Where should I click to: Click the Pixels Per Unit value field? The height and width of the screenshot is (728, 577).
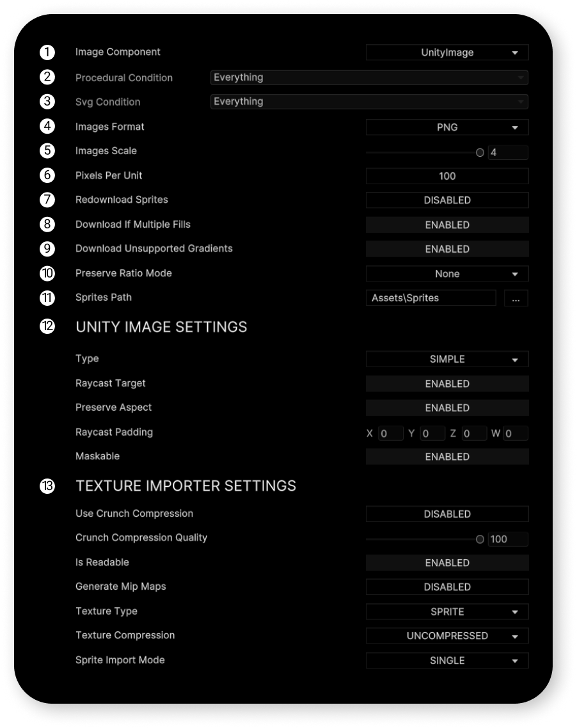(x=447, y=176)
